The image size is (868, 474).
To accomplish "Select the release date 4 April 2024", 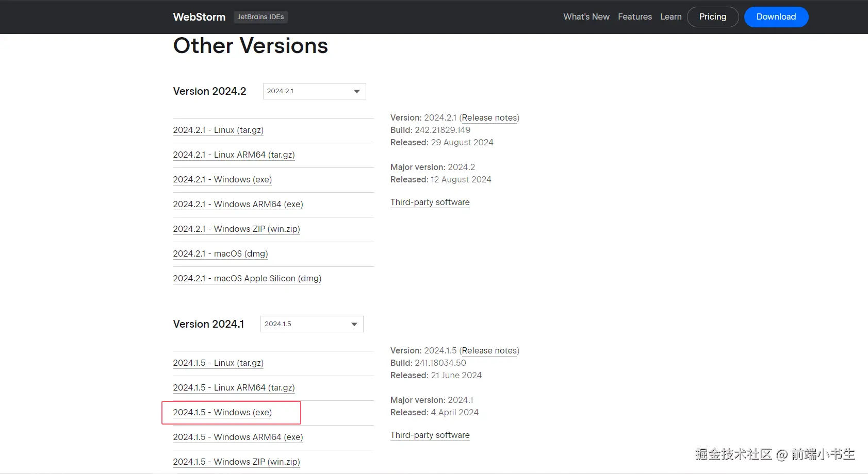I will (455, 413).
